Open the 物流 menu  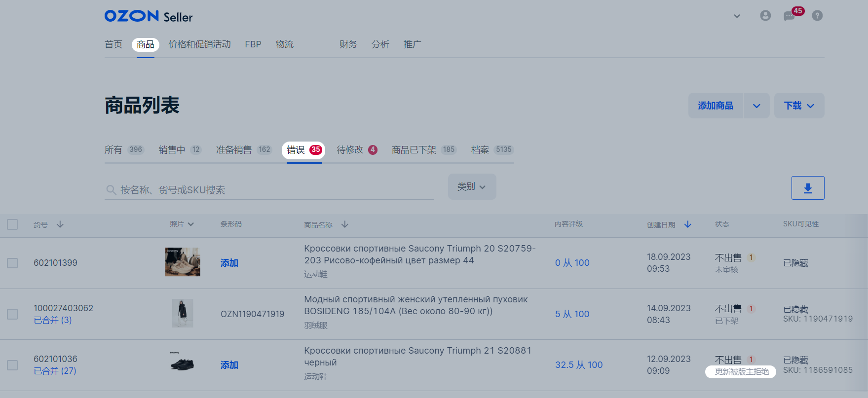(x=285, y=44)
